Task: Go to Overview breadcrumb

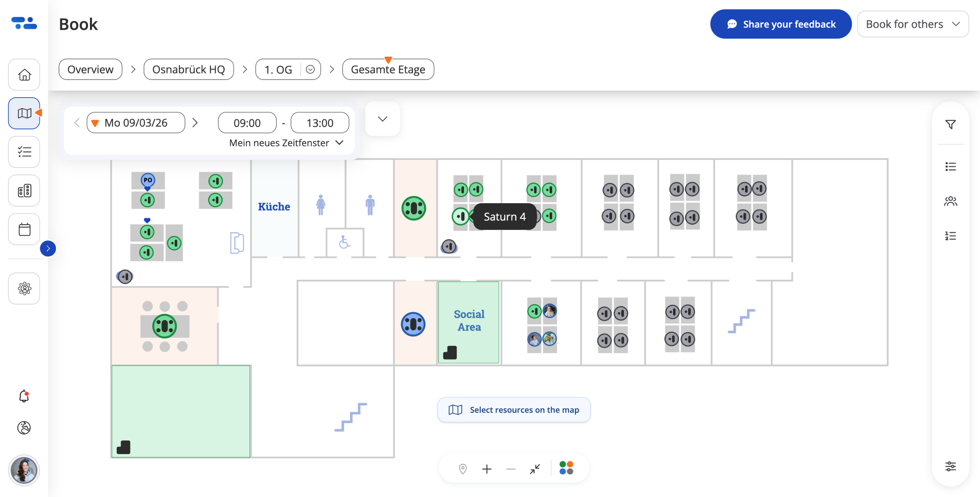Action: pos(90,69)
